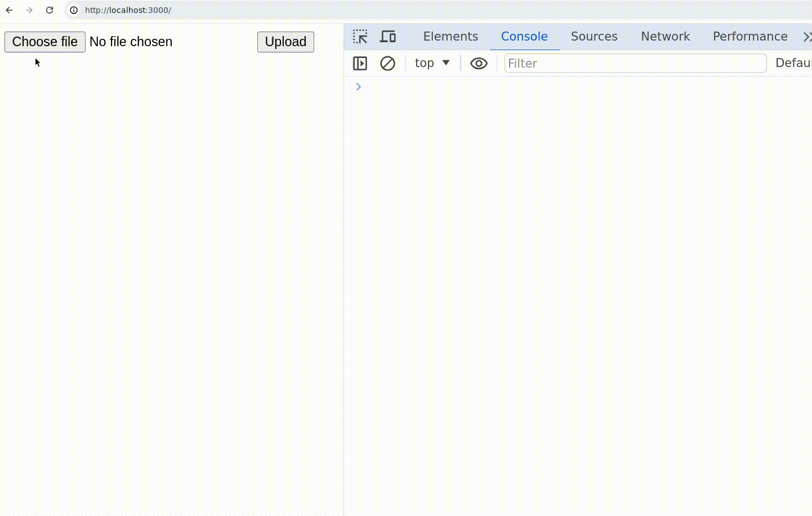Go back using browser back arrow
The width and height of the screenshot is (812, 516).
coord(9,10)
